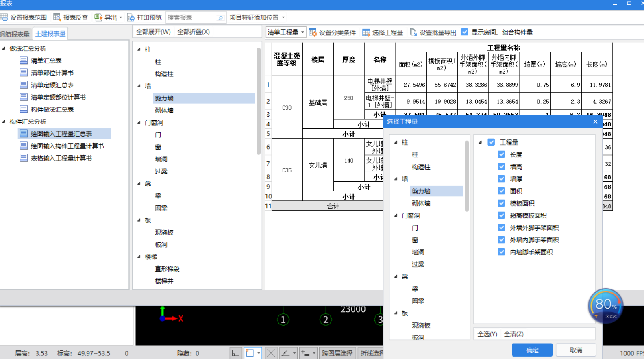Image resolution: width=644 pixels, height=359 pixels.
Task: Uncheck the 超高模板面积 checkbox
Action: point(501,215)
